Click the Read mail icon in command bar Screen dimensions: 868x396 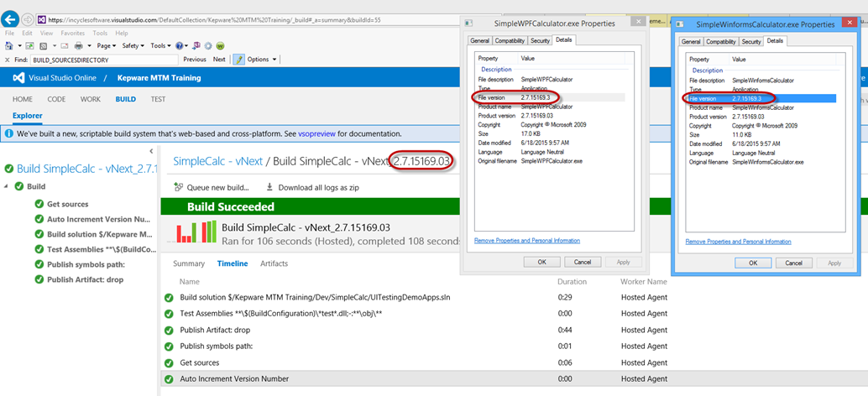64,46
